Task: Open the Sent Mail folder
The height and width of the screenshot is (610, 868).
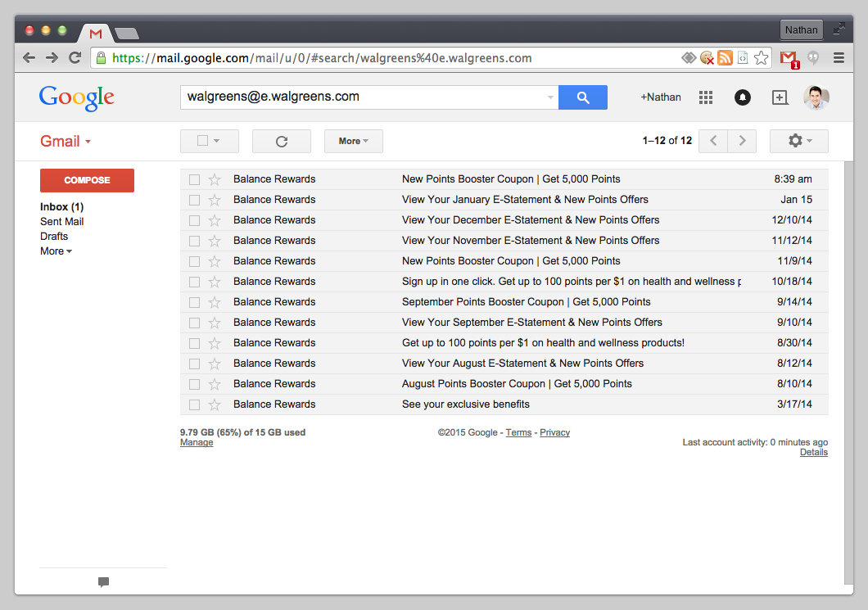Action: coord(61,221)
